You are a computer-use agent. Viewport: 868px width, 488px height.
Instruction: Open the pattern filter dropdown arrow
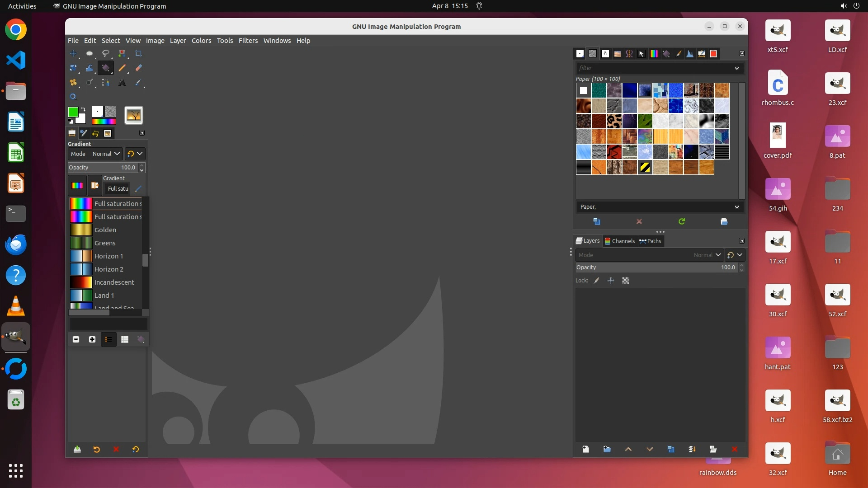[x=737, y=68]
